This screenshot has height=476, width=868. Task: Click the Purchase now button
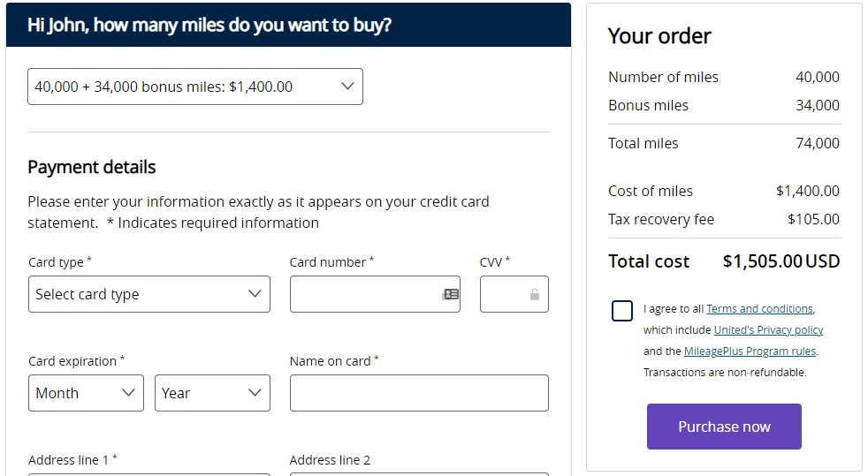coord(724,427)
